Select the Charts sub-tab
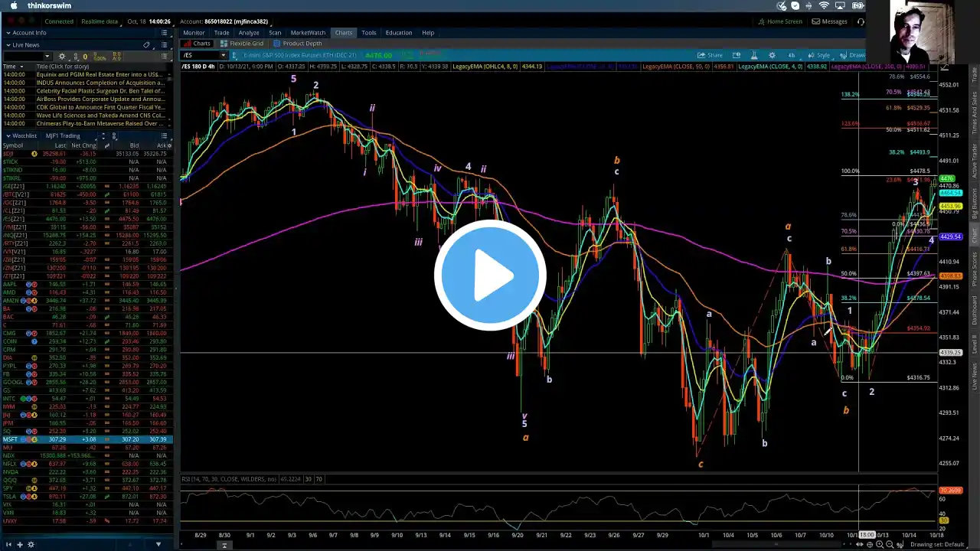This screenshot has height=551, width=980. (x=198, y=44)
